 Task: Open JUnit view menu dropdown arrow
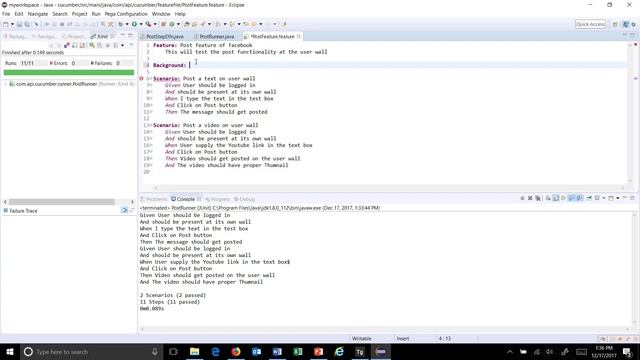point(122,45)
